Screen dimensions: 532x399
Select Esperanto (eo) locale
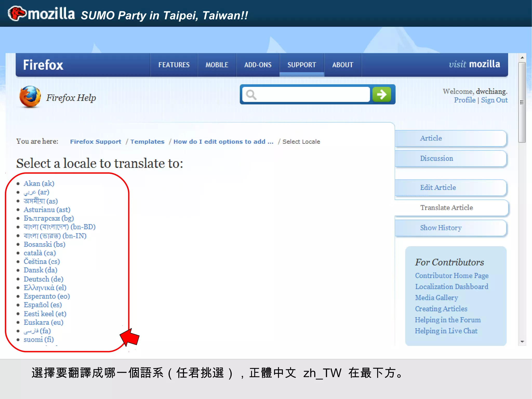(47, 296)
